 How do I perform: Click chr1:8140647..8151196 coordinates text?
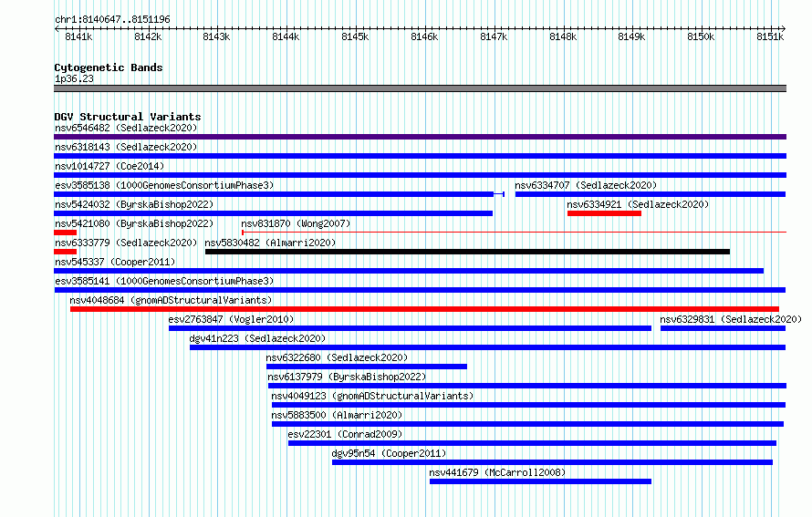pyautogui.click(x=112, y=19)
